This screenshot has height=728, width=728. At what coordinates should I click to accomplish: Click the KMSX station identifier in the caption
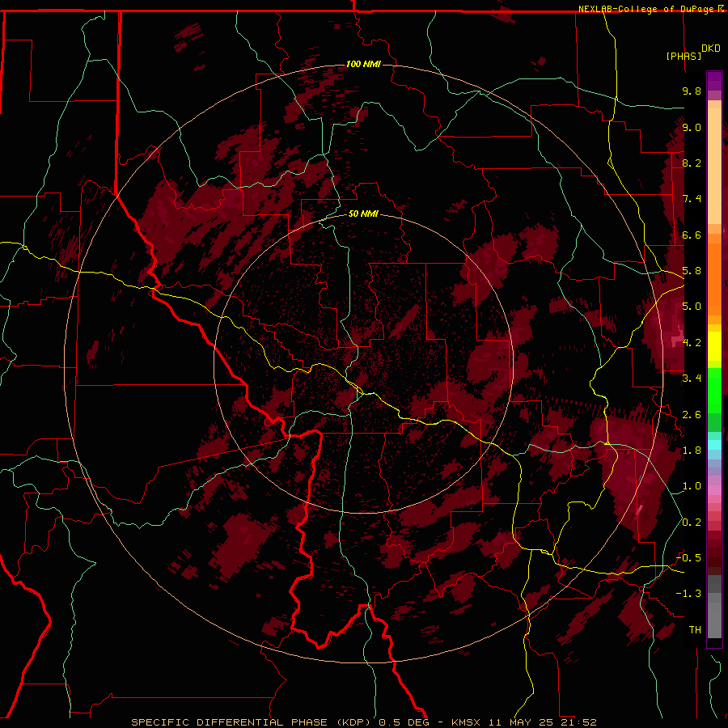coord(468,722)
